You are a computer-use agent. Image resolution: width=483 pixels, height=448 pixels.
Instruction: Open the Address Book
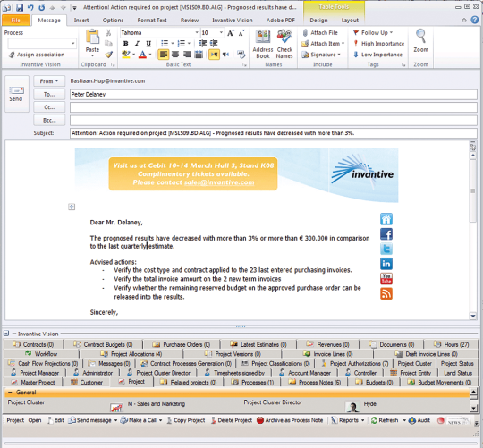pos(263,44)
